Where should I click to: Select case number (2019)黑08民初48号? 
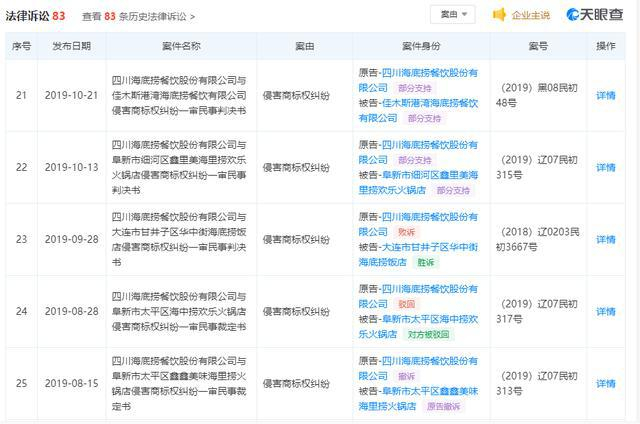[x=537, y=95]
